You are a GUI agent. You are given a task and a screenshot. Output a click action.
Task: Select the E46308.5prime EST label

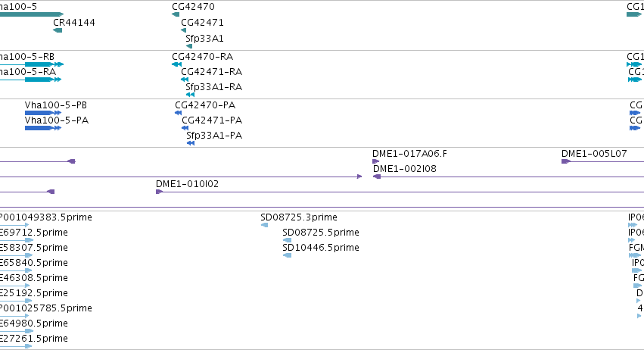pyautogui.click(x=34, y=278)
